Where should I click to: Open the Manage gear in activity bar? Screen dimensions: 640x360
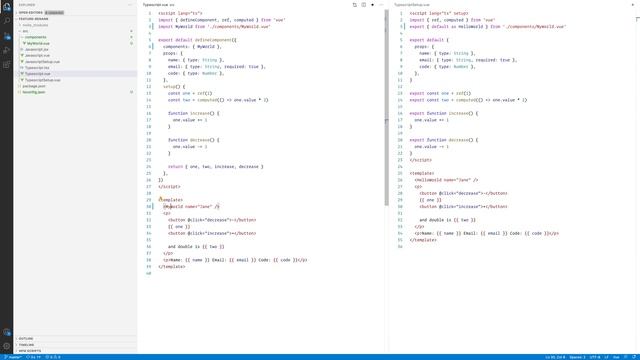coord(7,346)
